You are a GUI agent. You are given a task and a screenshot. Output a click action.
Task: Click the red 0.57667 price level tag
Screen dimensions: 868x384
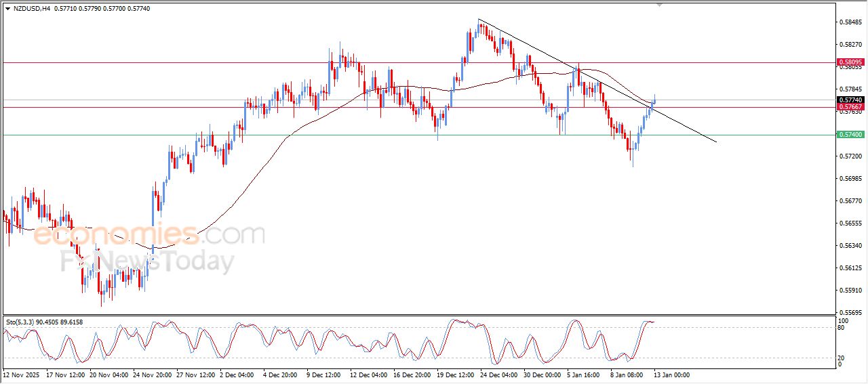click(x=850, y=107)
